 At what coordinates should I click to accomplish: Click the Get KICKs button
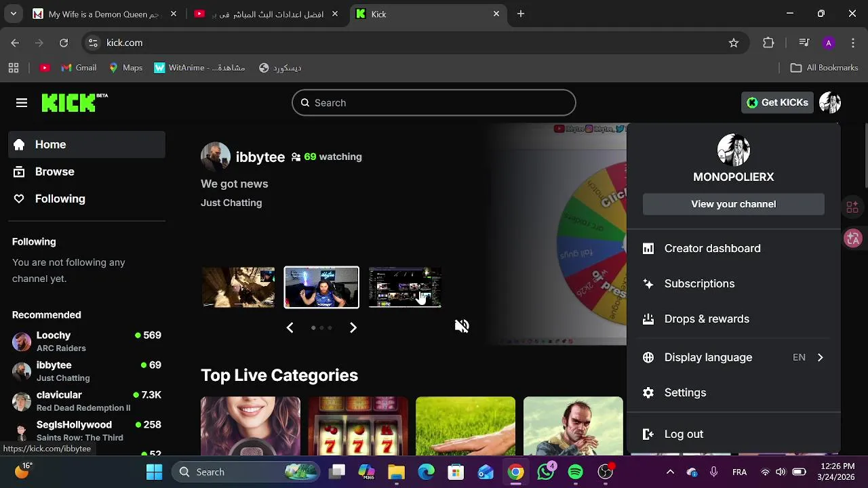coord(777,102)
